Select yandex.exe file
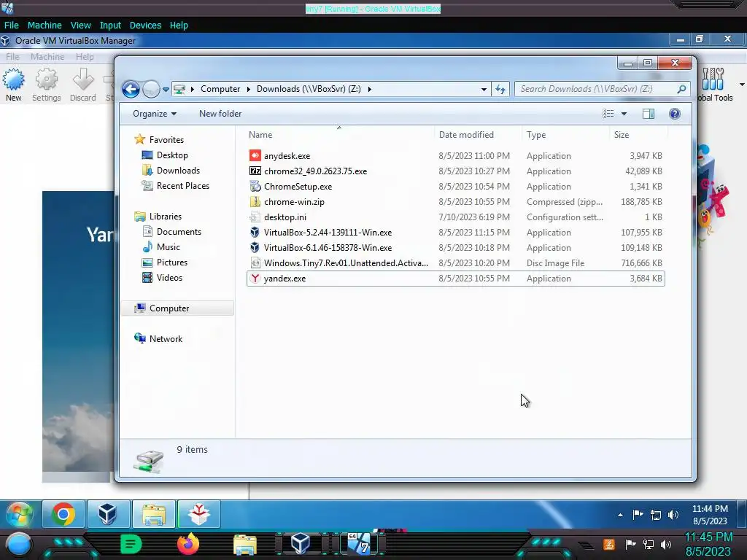Image resolution: width=747 pixels, height=560 pixels. point(455,278)
